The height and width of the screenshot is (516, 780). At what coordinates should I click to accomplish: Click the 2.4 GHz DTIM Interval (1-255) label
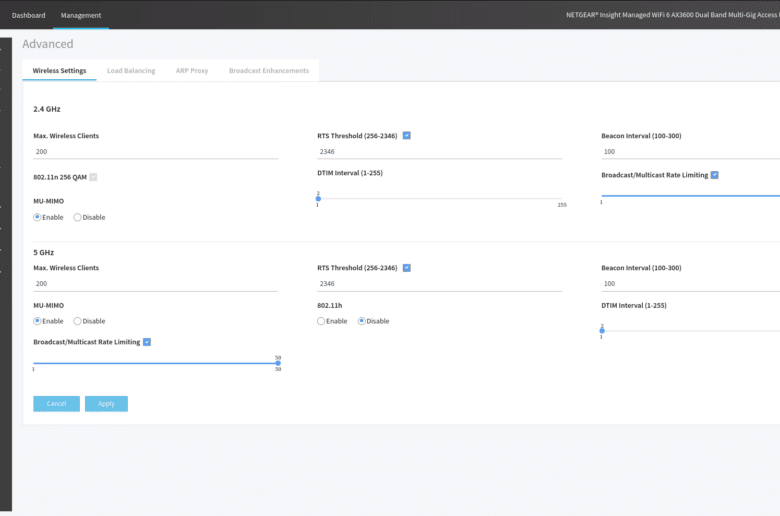[350, 173]
